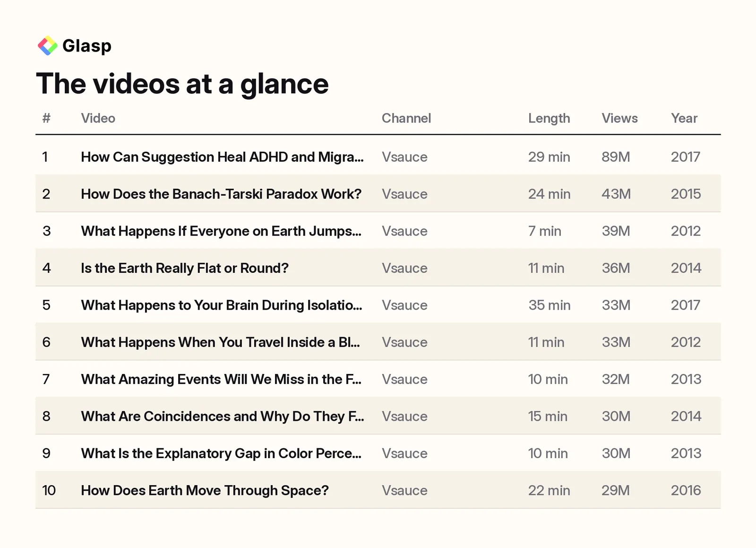Click the Vsauce channel for the Banach-Tarski row
Image resolution: width=756 pixels, height=548 pixels.
[404, 194]
